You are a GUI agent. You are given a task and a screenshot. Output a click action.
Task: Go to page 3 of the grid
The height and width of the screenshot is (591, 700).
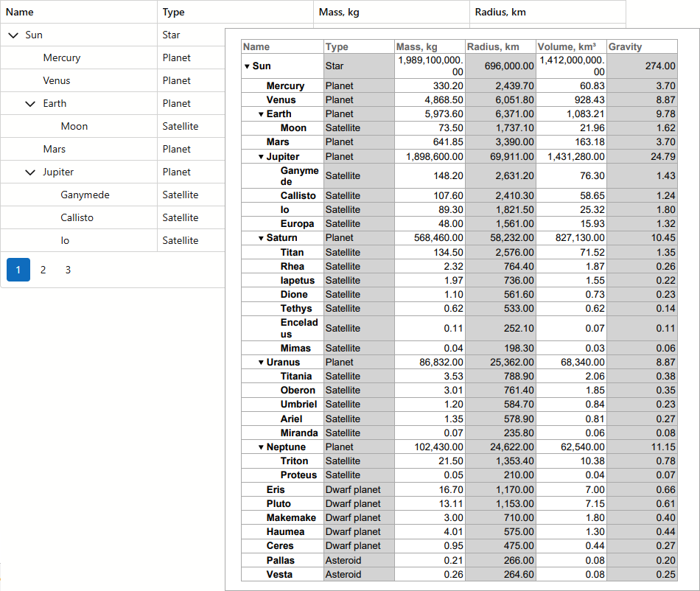68,270
